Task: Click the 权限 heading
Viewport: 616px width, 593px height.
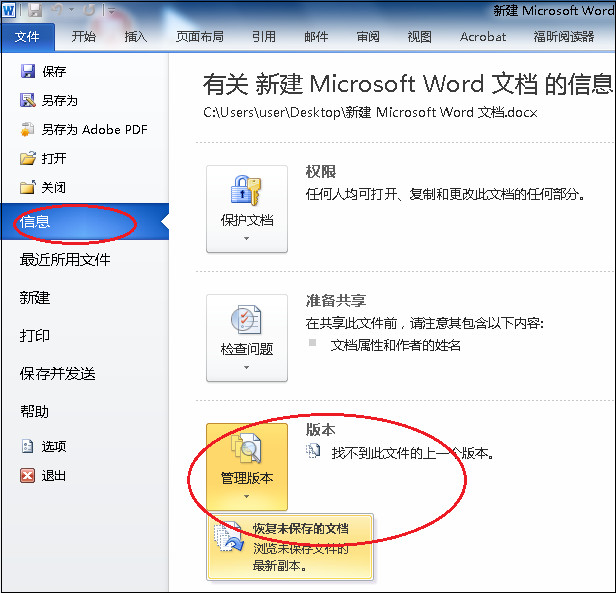Action: 321,171
